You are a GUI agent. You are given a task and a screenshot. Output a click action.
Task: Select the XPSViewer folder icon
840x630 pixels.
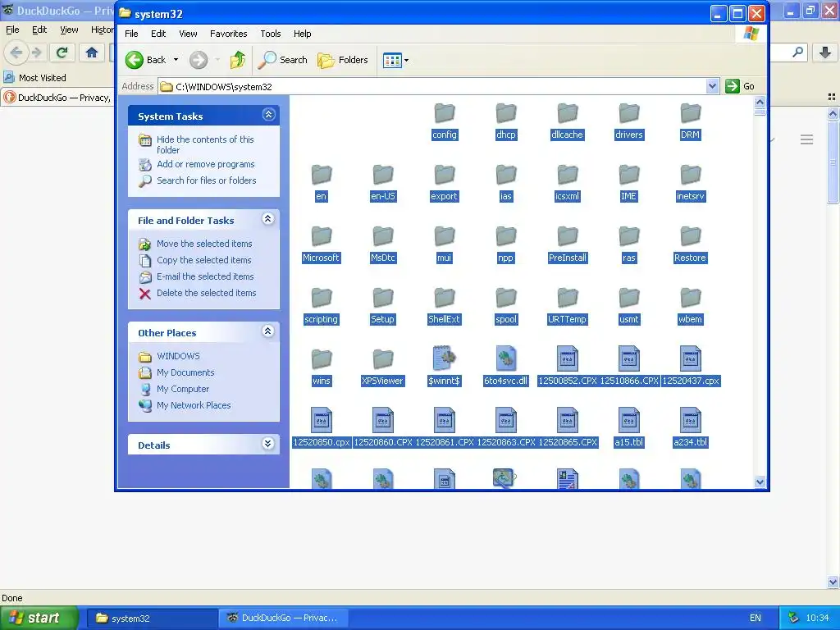pyautogui.click(x=383, y=359)
